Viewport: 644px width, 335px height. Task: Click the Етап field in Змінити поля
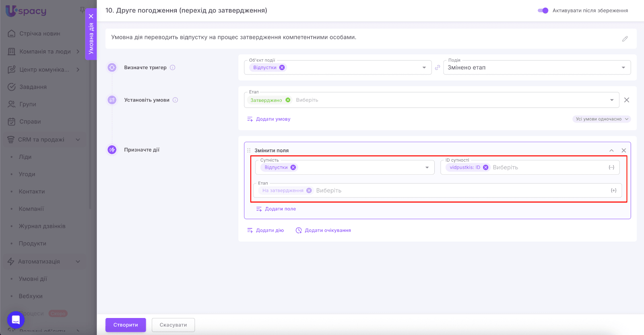pos(463,190)
